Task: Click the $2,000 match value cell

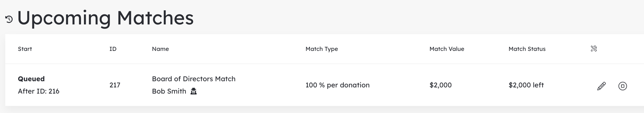Action: [441, 85]
